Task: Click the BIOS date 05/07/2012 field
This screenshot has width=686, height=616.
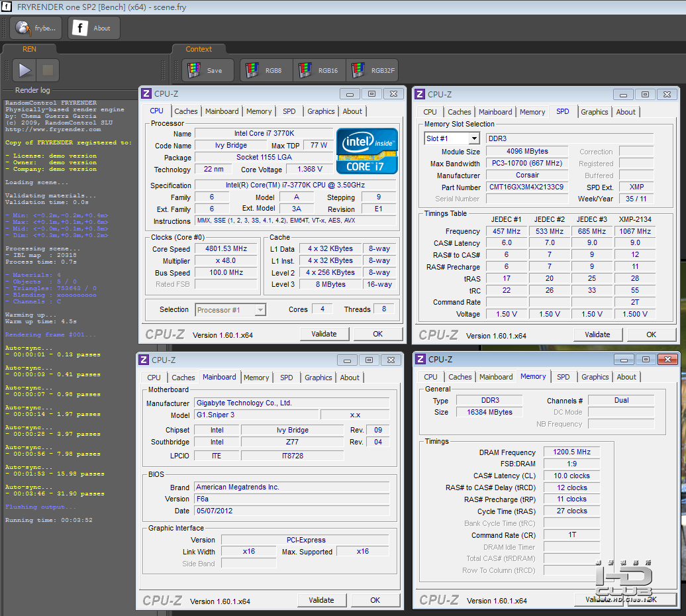Action: coord(292,511)
